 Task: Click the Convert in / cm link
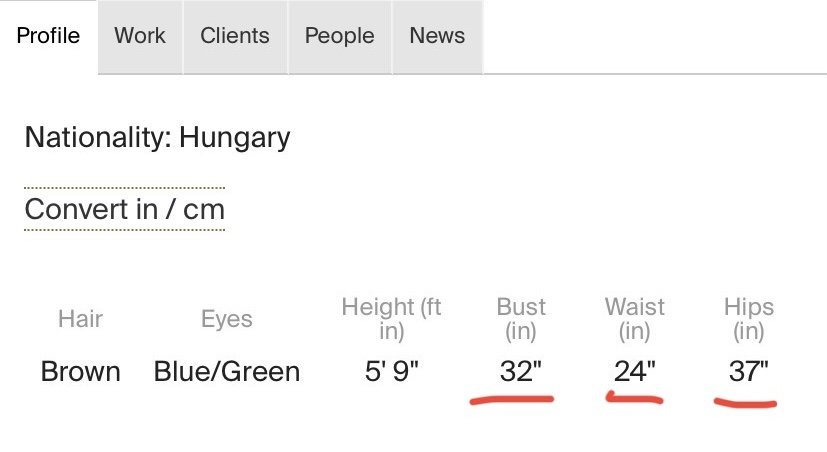point(124,210)
